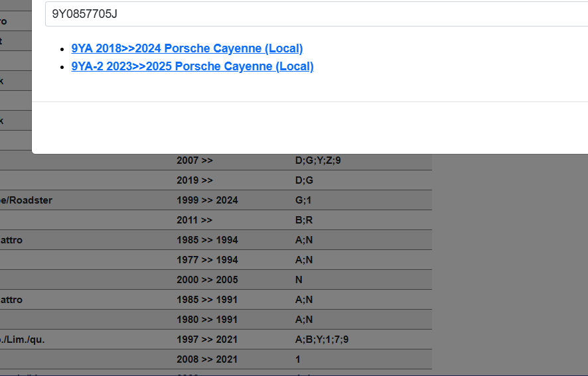
Task: Select the "2007 >>" year cell
Action: click(194, 160)
